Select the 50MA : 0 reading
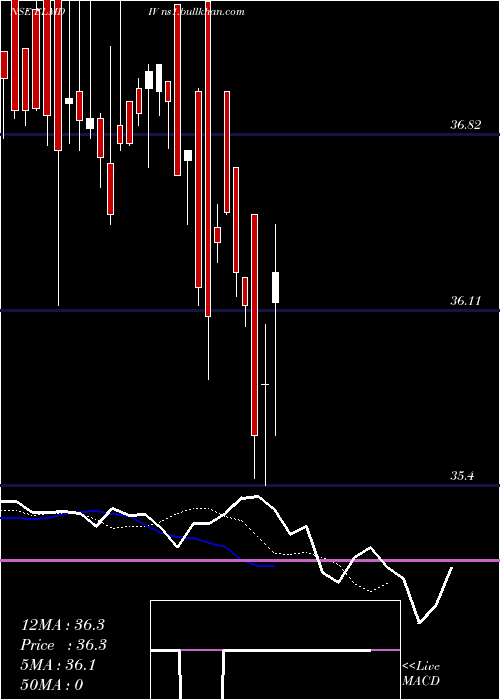Image resolution: width=500 pixels, height=700 pixels. [52, 685]
